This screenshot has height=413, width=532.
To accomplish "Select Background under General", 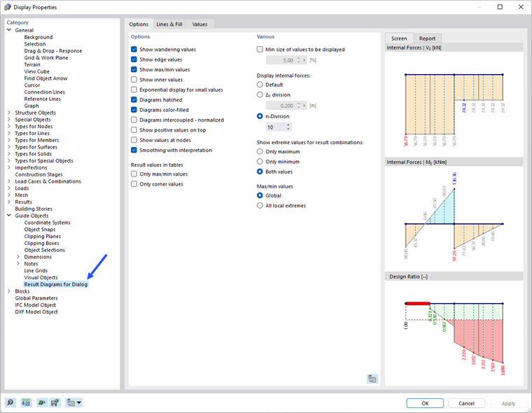I will point(38,37).
